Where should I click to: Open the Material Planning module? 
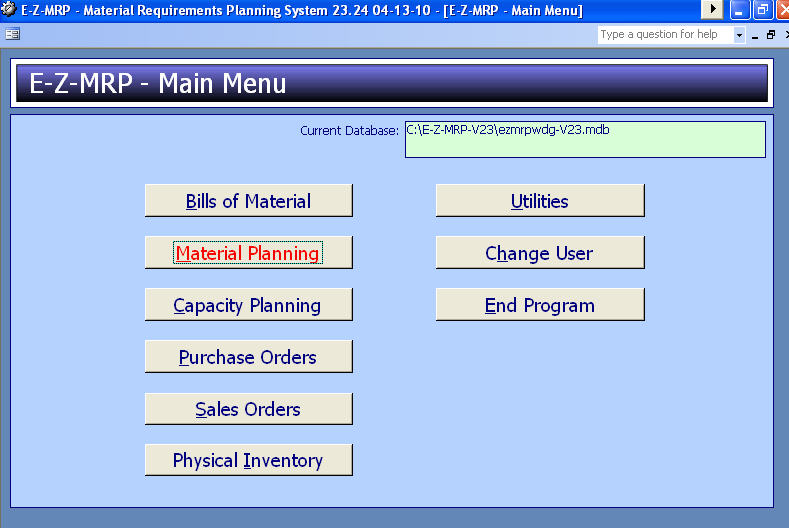249,252
